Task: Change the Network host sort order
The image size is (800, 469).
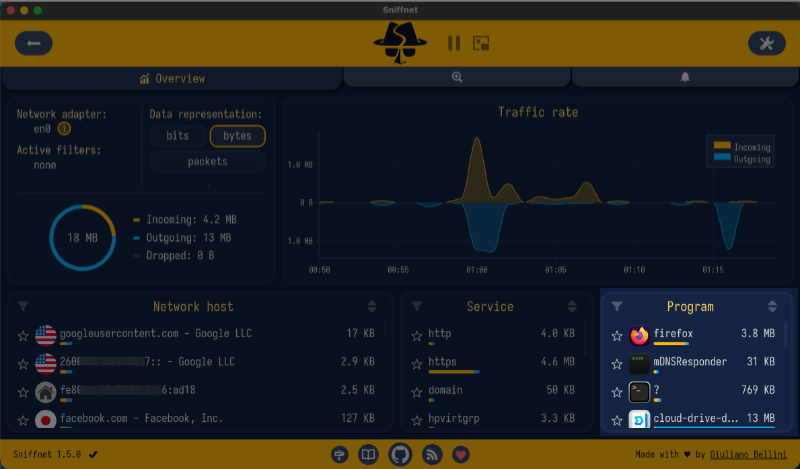Action: [372, 306]
